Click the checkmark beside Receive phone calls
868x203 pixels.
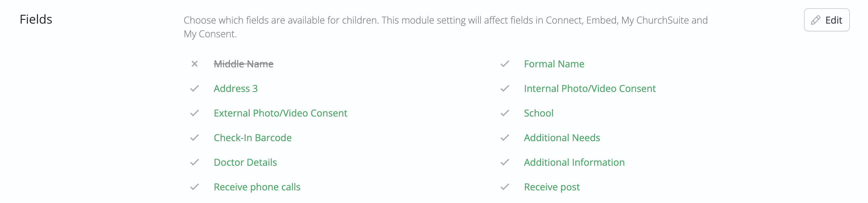click(195, 187)
